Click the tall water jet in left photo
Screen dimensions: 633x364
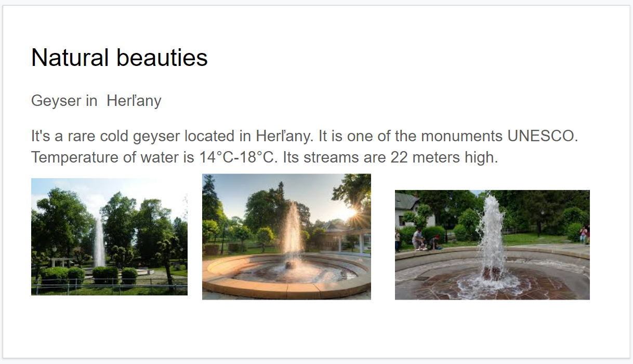pos(99,241)
